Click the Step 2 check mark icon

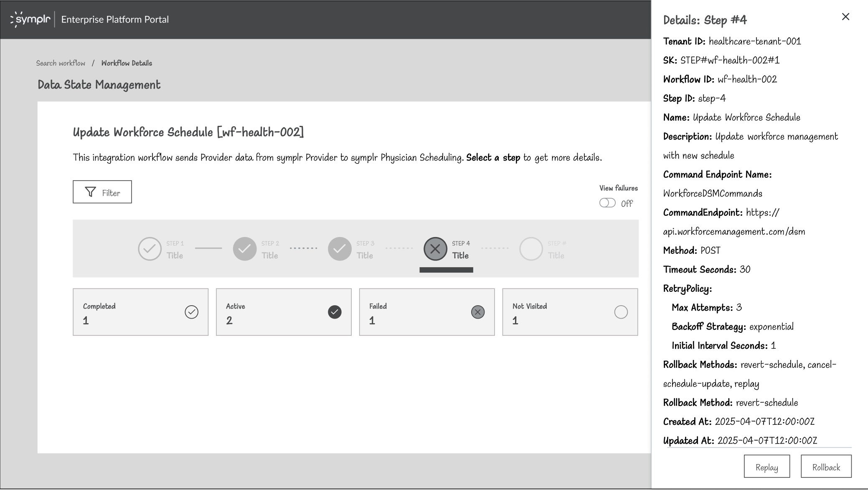click(245, 249)
